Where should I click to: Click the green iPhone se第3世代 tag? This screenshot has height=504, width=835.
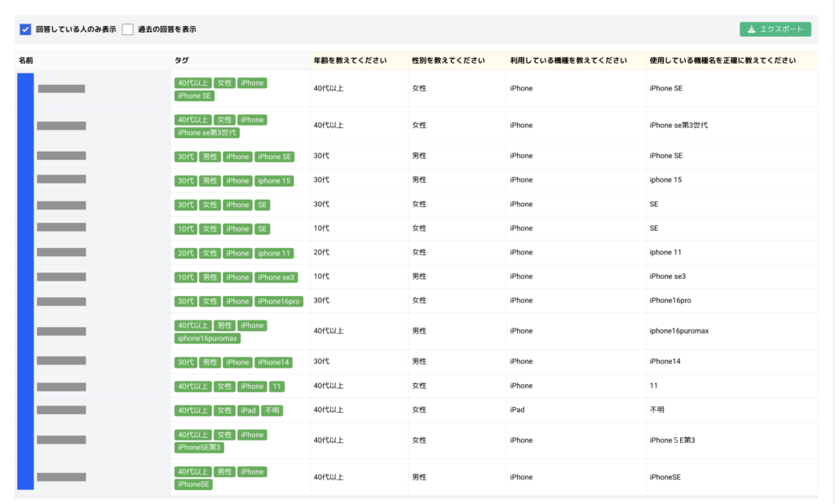click(207, 133)
